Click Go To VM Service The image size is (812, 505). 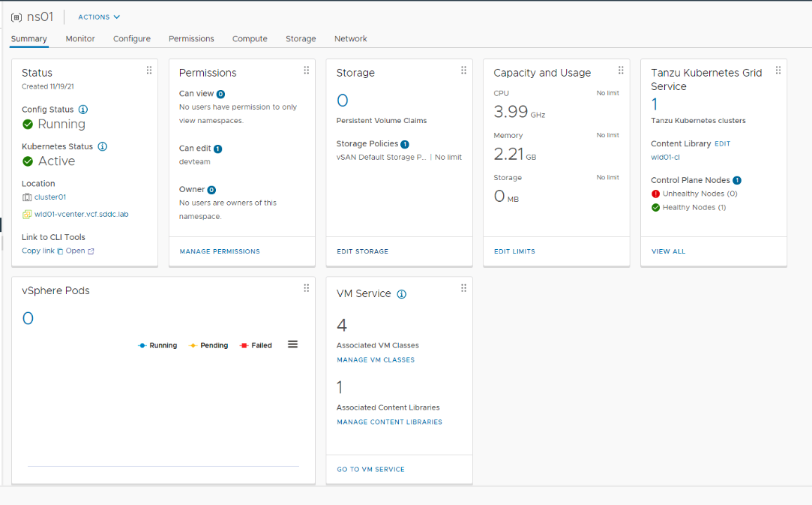click(x=370, y=469)
